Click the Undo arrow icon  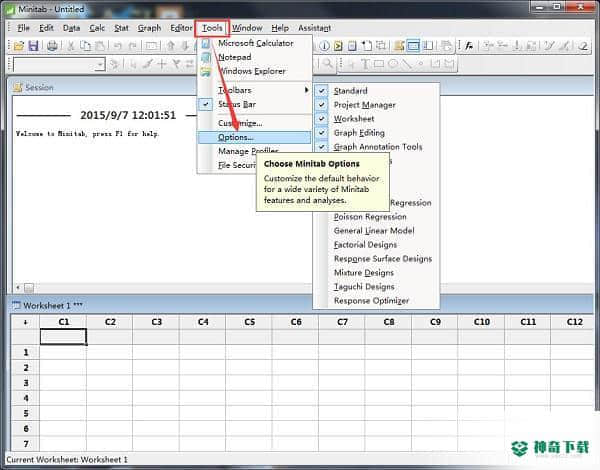point(118,46)
